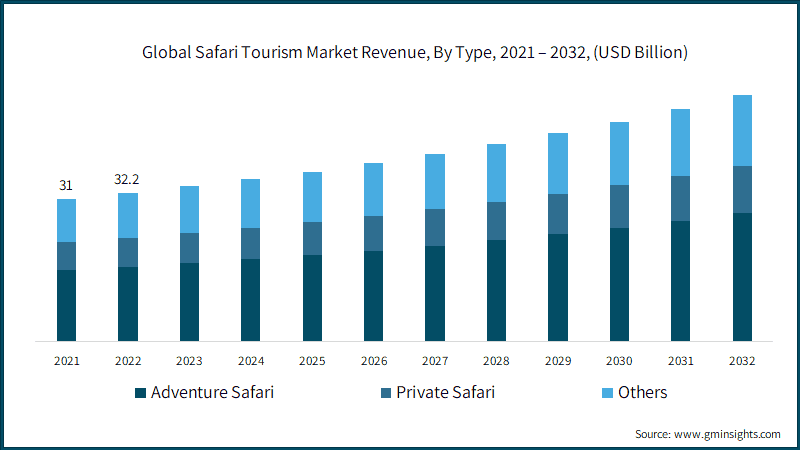Select the Adventure Safari segment of the 2029 bar
This screenshot has width=800, height=450.
558,288
